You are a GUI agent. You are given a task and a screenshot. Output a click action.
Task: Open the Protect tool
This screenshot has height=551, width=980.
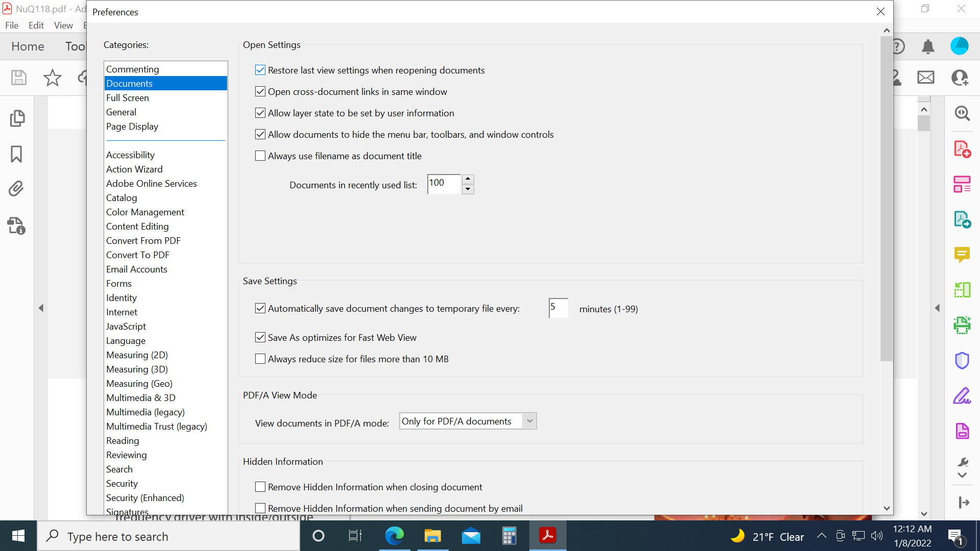[x=962, y=360]
